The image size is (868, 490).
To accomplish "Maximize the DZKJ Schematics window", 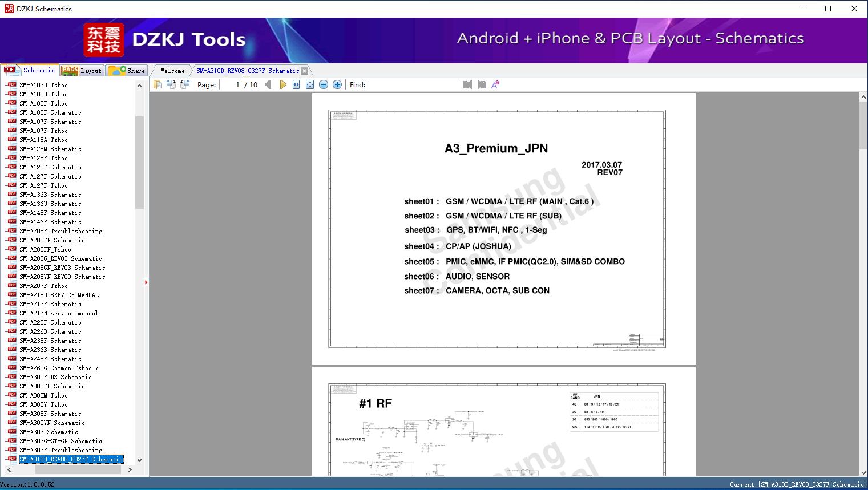I will (828, 9).
